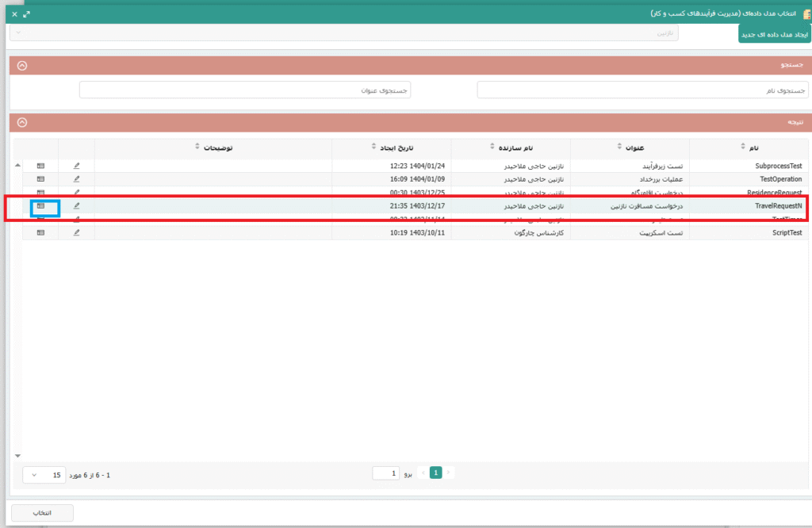Viewport: 812px width, 528px height.
Task: Click the جستجوی نام search field
Action: click(642, 90)
